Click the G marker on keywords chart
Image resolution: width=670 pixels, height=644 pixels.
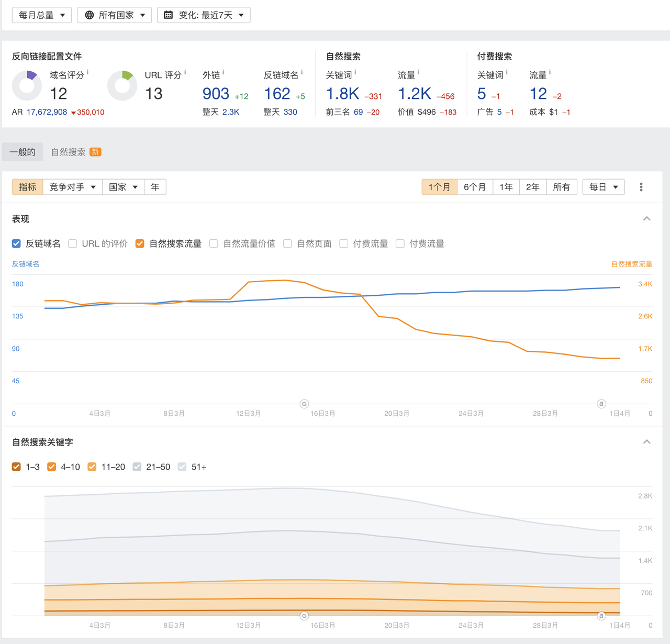304,616
